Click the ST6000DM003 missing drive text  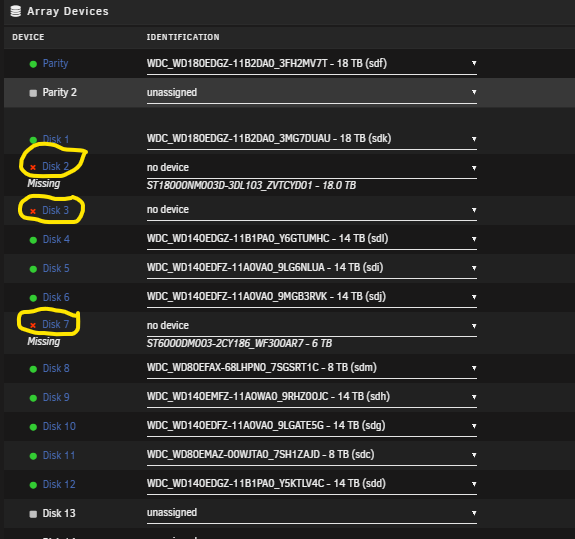[239, 344]
